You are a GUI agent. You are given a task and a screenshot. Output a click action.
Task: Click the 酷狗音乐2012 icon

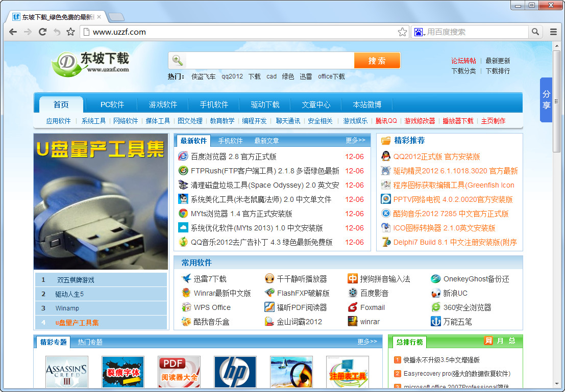tap(386, 214)
